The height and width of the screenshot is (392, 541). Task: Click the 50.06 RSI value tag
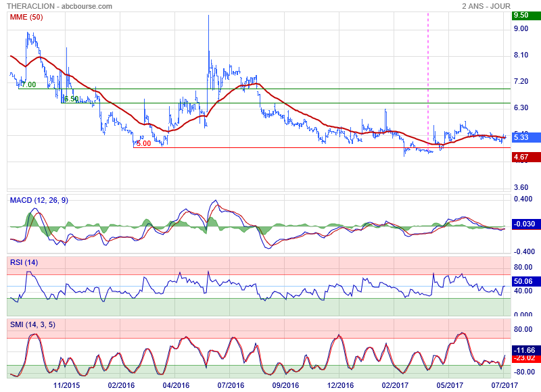pyautogui.click(x=526, y=281)
